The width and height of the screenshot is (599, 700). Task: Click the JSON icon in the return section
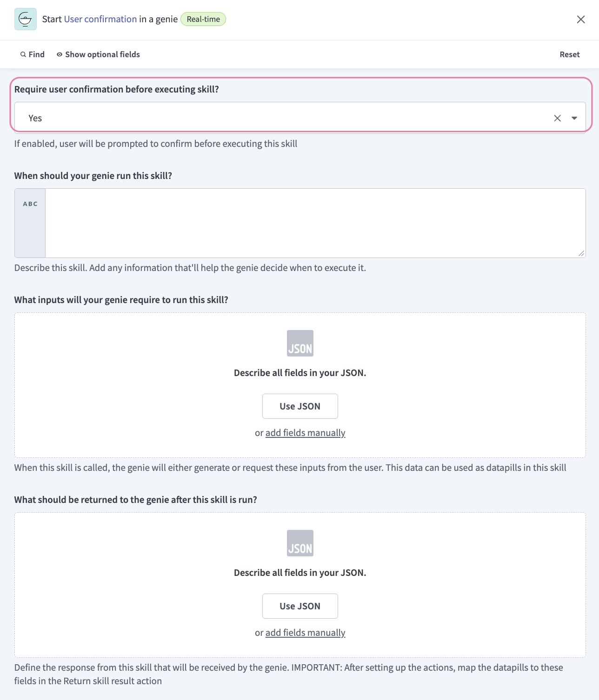click(300, 543)
